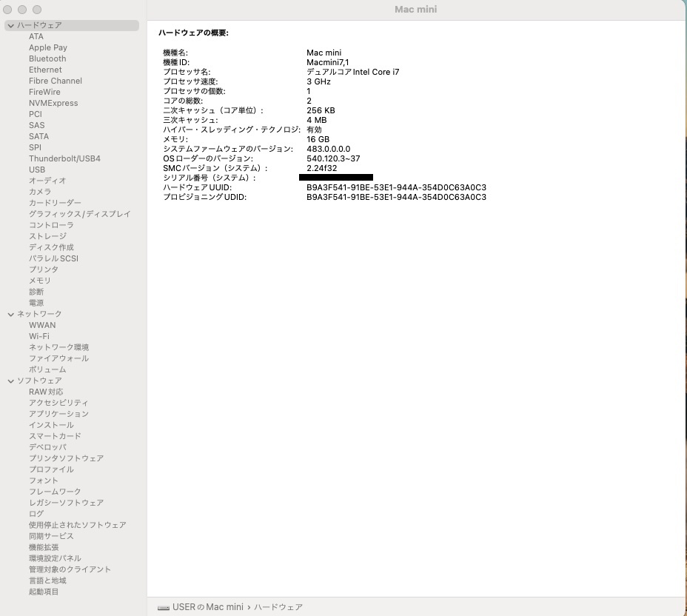This screenshot has width=687, height=616.
Task: Show ファイアウォール information
Action: pos(58,358)
